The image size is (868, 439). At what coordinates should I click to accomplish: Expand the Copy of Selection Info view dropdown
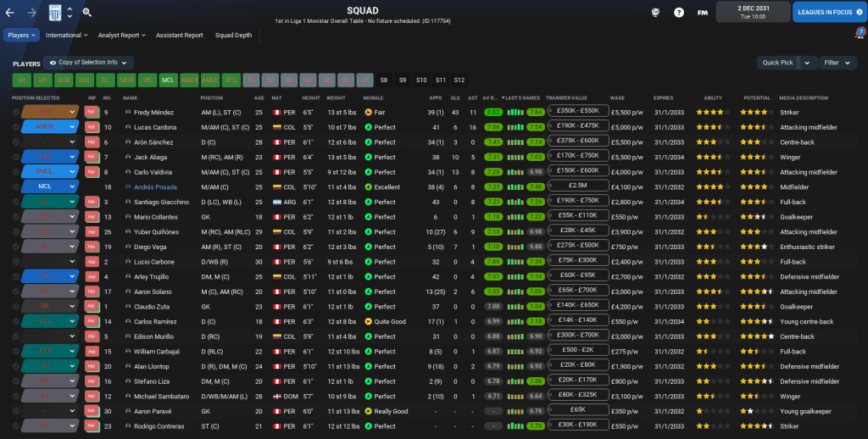tap(89, 63)
